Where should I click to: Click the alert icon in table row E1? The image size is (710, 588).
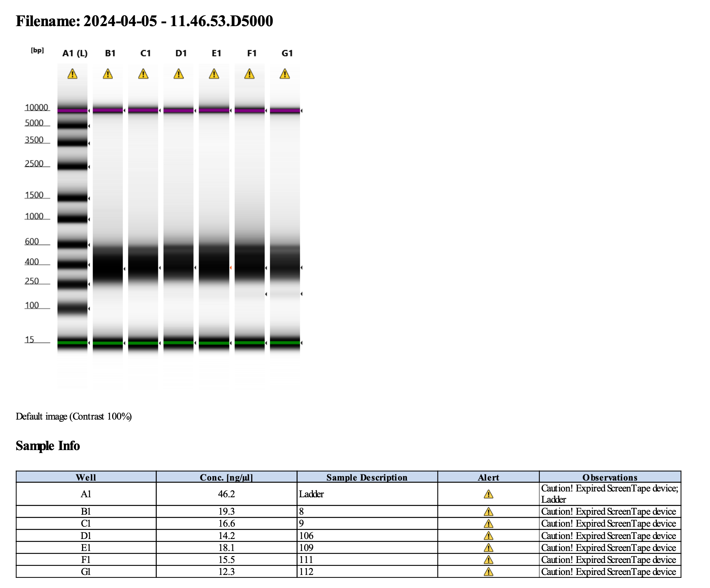pyautogui.click(x=488, y=547)
